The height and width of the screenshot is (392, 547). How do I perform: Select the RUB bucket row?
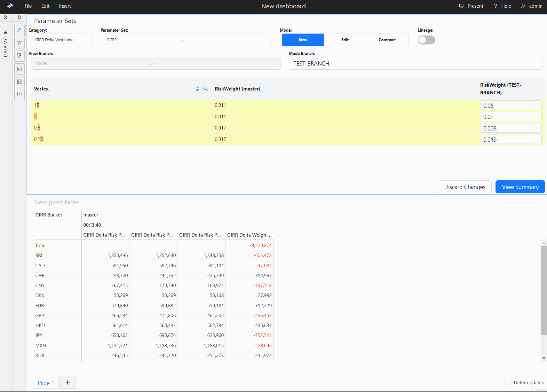(154, 356)
